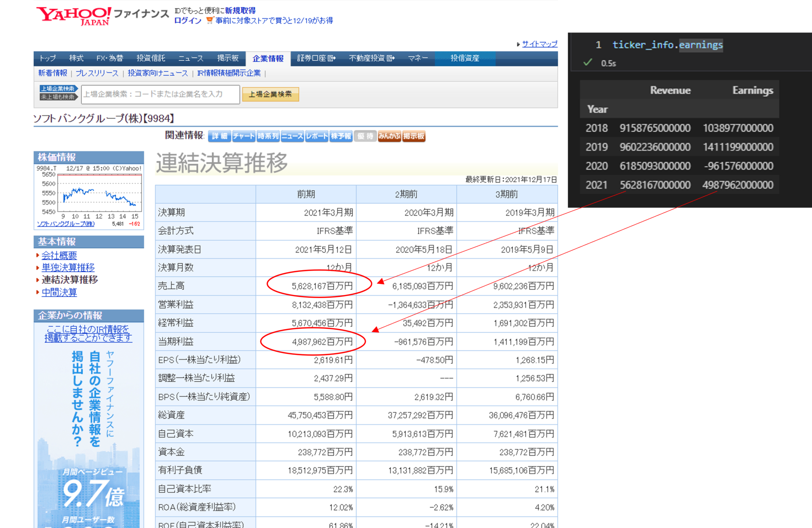The width and height of the screenshot is (812, 528).
Task: Switch to the 株式 navigation tab
Action: pyautogui.click(x=76, y=58)
